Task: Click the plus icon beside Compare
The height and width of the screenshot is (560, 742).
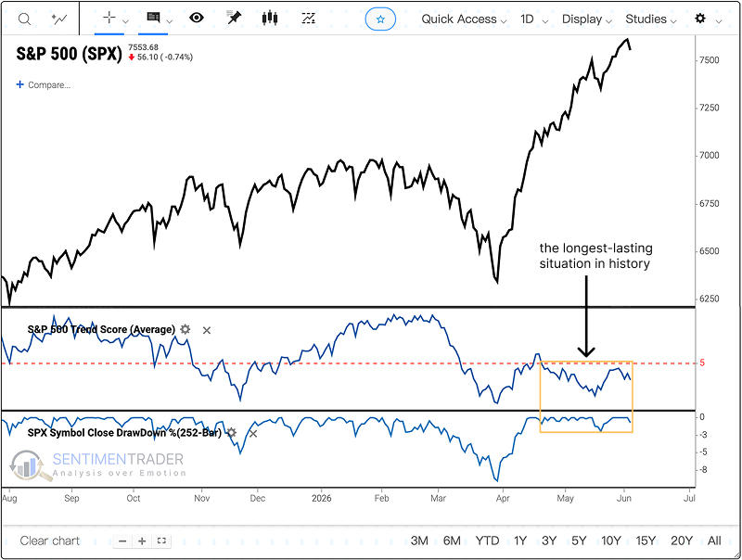Action: (19, 84)
